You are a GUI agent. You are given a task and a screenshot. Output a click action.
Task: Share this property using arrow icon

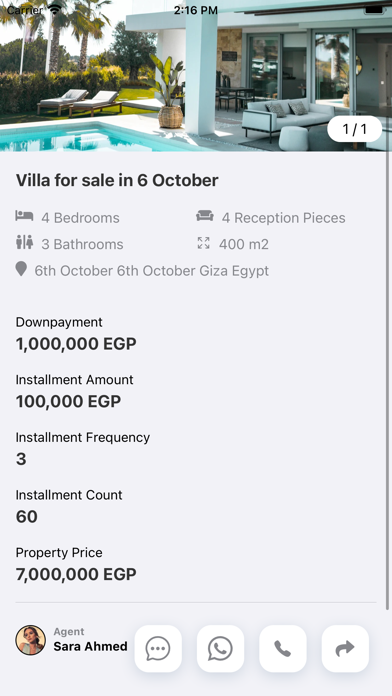[345, 649]
